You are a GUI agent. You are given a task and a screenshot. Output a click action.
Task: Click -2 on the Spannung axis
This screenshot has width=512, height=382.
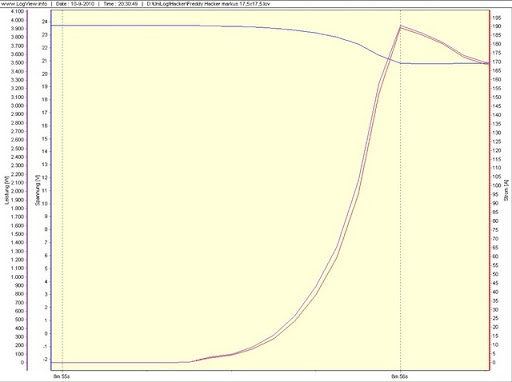tap(45, 359)
